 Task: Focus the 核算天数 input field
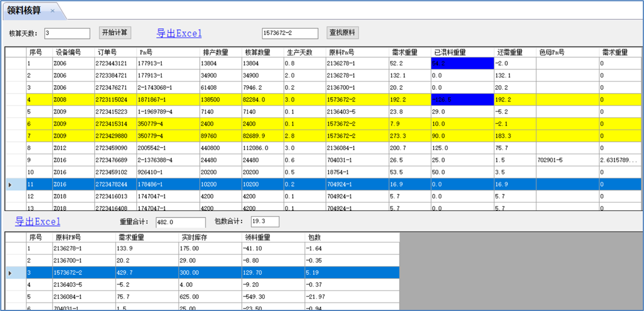coord(67,34)
